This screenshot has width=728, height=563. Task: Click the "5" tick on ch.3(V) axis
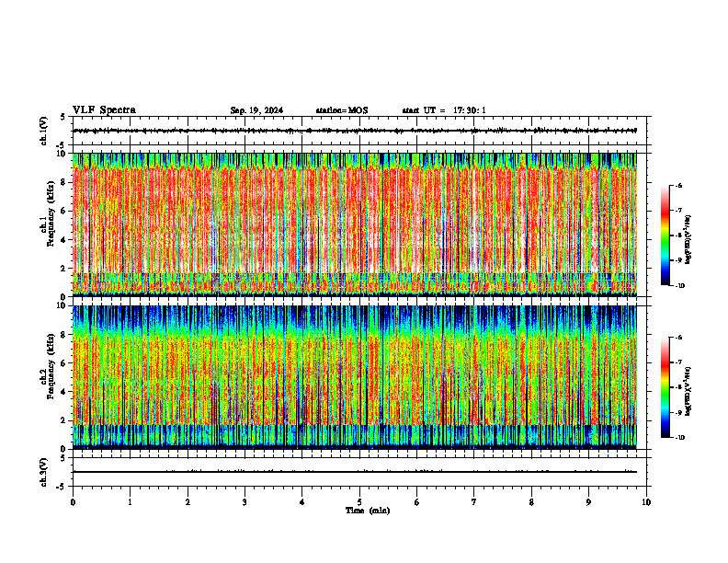click(x=63, y=458)
